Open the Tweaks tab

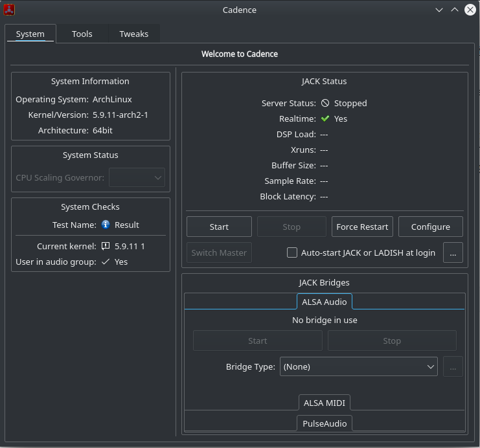point(134,34)
